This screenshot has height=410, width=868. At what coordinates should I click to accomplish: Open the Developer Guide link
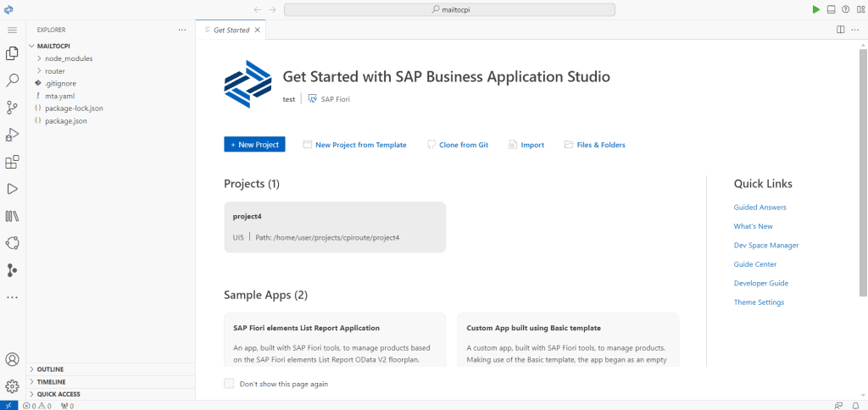[760, 283]
